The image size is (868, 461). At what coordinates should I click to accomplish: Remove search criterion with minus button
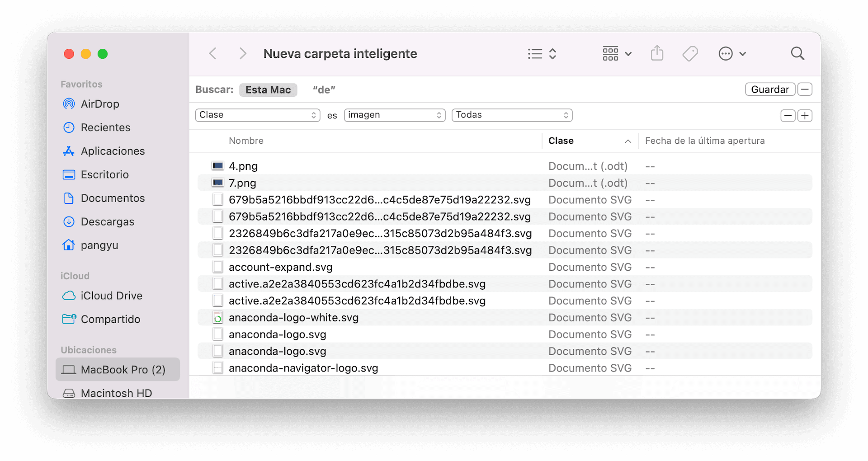(788, 116)
